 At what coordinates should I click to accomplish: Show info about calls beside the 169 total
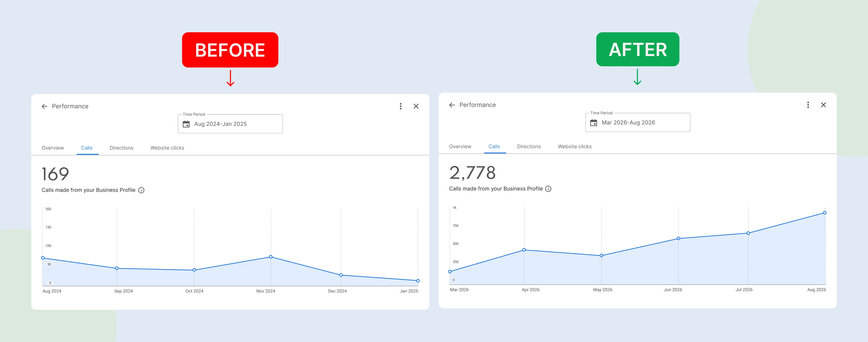click(142, 190)
